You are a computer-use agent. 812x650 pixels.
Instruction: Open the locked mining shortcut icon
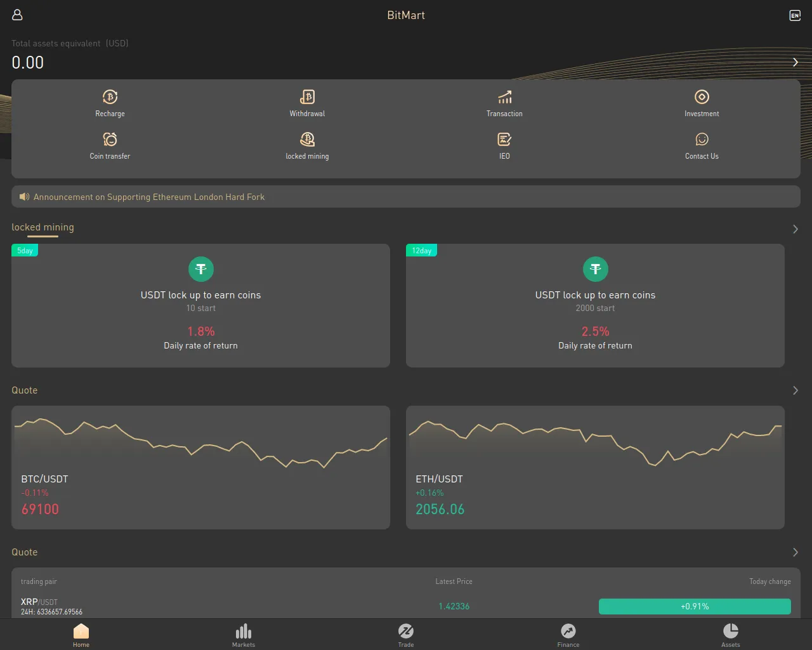click(x=307, y=139)
